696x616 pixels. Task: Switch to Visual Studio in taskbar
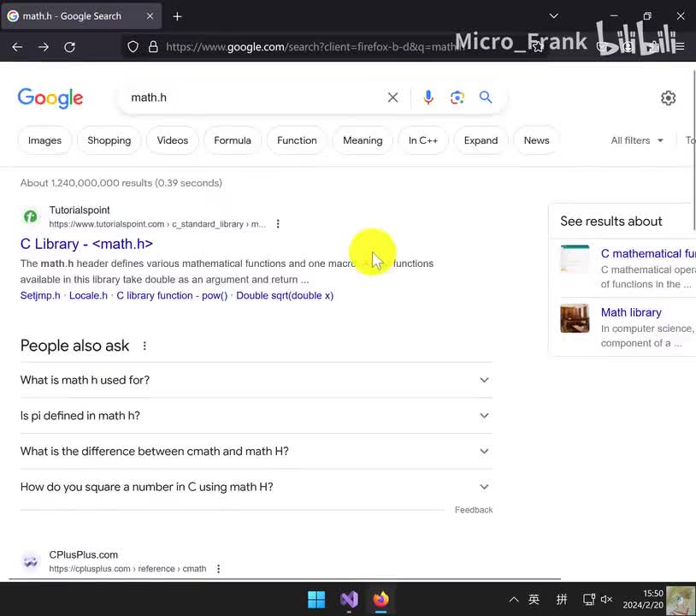tap(349, 599)
